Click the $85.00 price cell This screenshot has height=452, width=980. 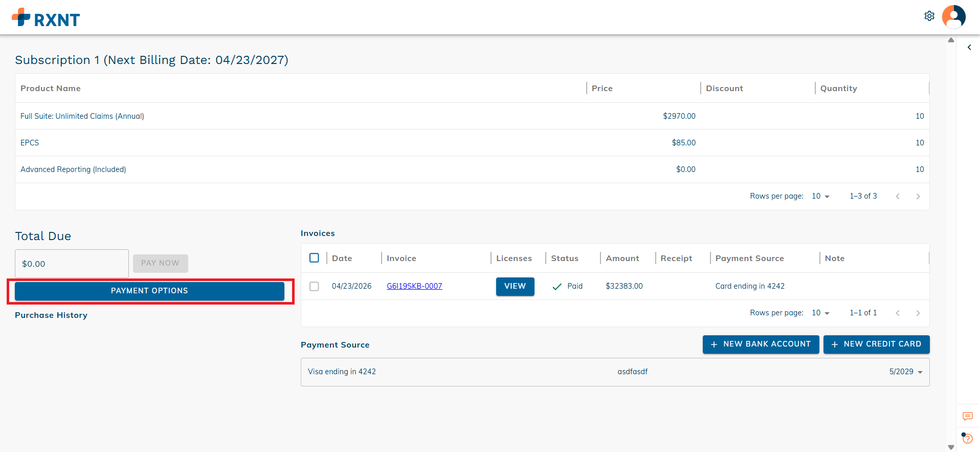(x=684, y=143)
